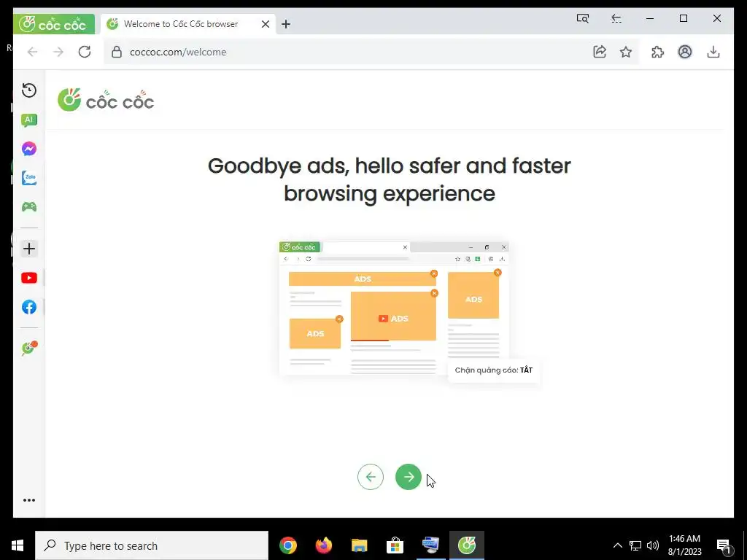This screenshot has width=747, height=560.
Task: Open File Explorer from the taskbar
Action: click(360, 545)
